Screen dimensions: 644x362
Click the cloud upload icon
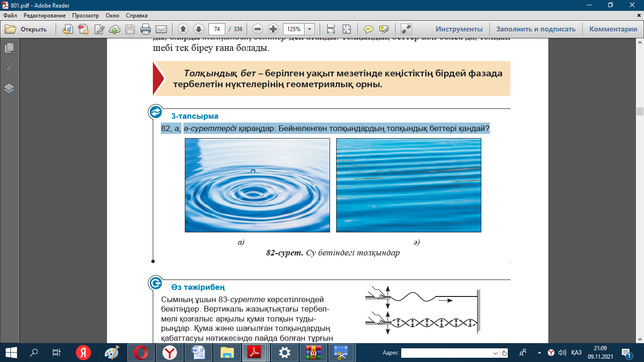click(x=115, y=29)
